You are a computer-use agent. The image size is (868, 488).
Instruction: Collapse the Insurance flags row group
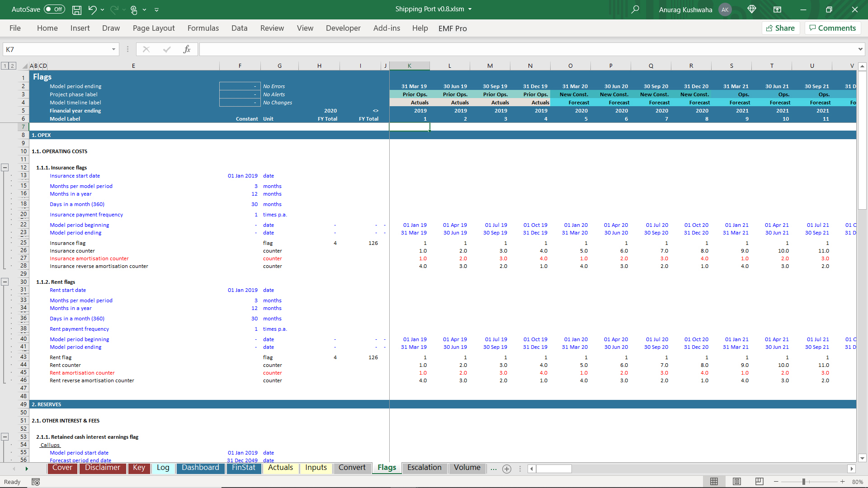coord(5,168)
